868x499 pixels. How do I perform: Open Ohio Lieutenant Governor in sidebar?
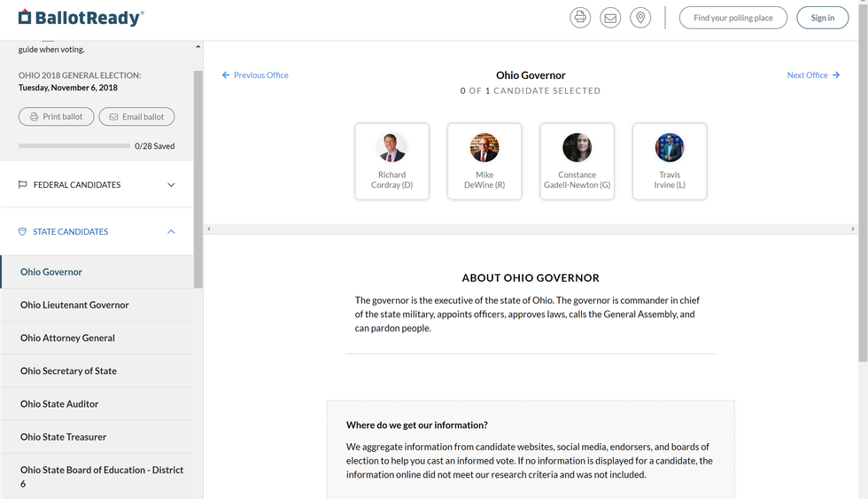tap(74, 305)
